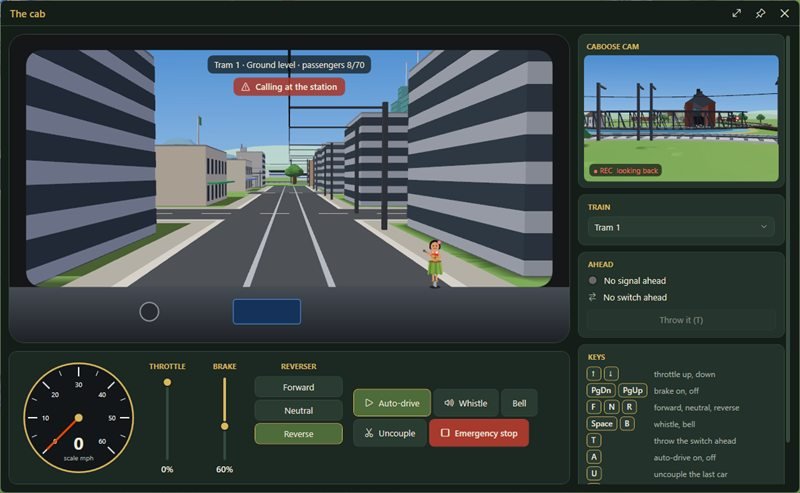Toggle Auto-drive on
Image resolution: width=800 pixels, height=493 pixels.
tap(392, 403)
